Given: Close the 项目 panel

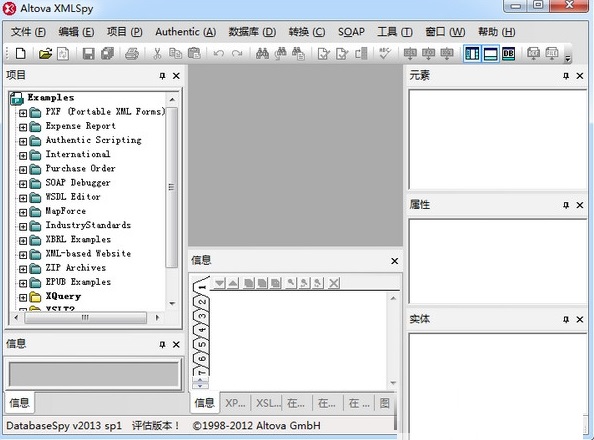Looking at the screenshot, I should (x=176, y=76).
